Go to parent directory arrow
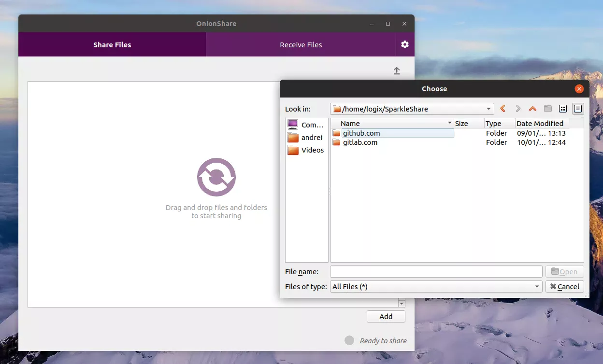The height and width of the screenshot is (364, 603). click(533, 109)
